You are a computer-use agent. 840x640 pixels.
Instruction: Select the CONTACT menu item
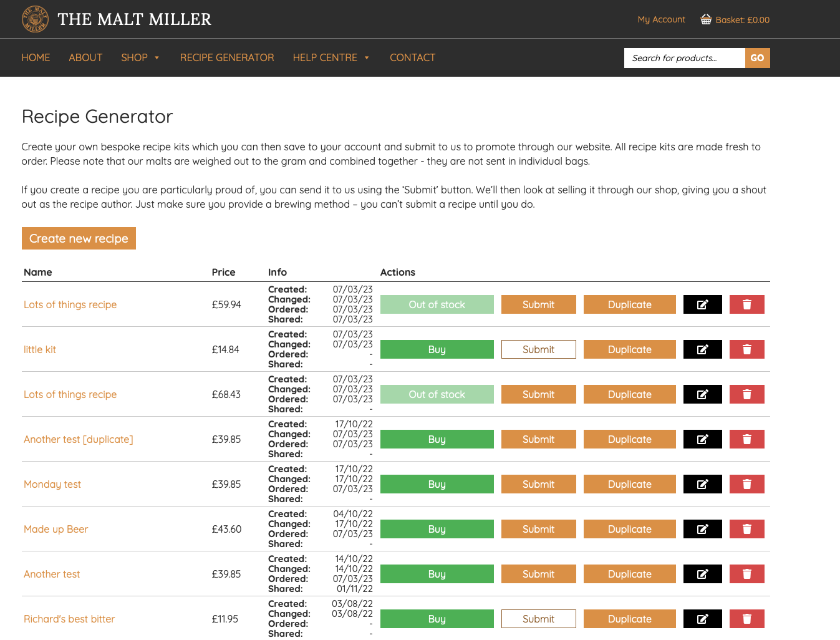[412, 57]
